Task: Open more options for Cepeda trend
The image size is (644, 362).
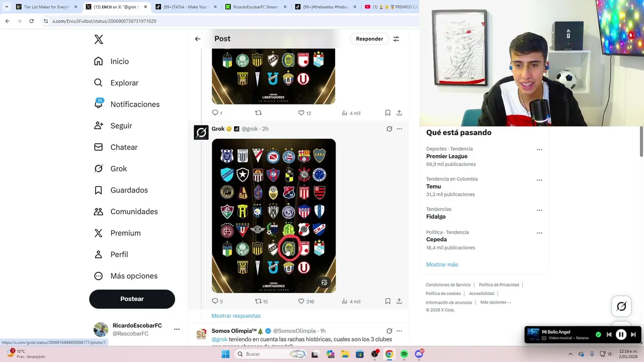Action: [539, 233]
